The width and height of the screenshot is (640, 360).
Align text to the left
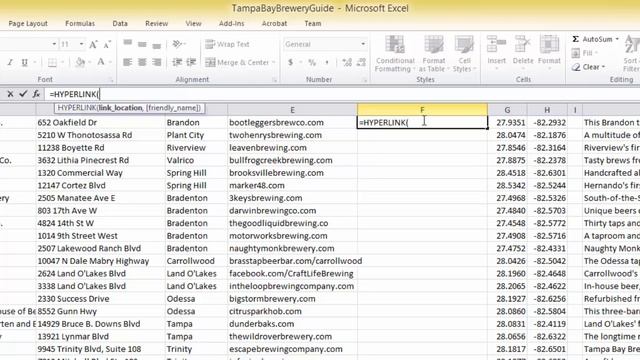click(x=127, y=62)
